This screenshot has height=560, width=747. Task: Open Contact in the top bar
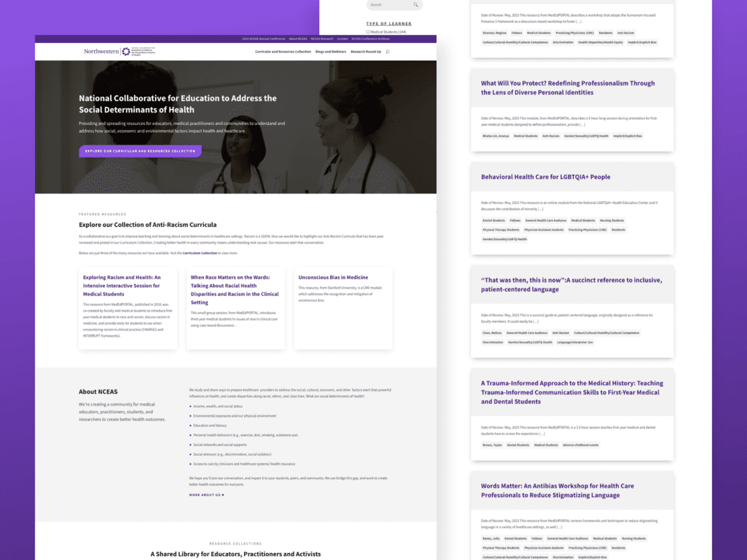[342, 39]
